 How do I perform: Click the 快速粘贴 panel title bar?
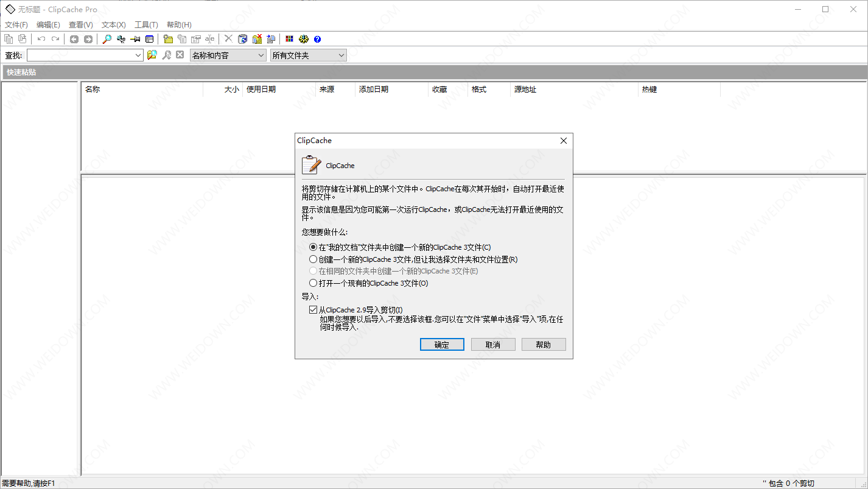pyautogui.click(x=434, y=72)
